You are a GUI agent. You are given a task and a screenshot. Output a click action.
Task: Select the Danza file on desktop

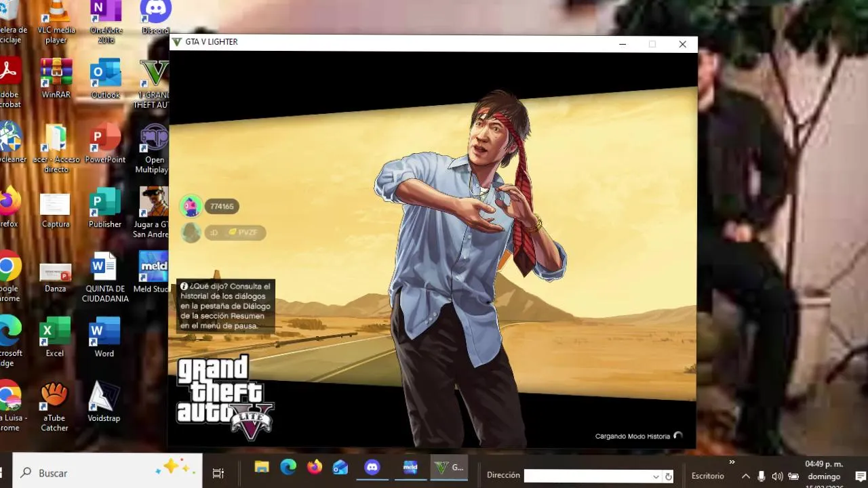pos(56,278)
